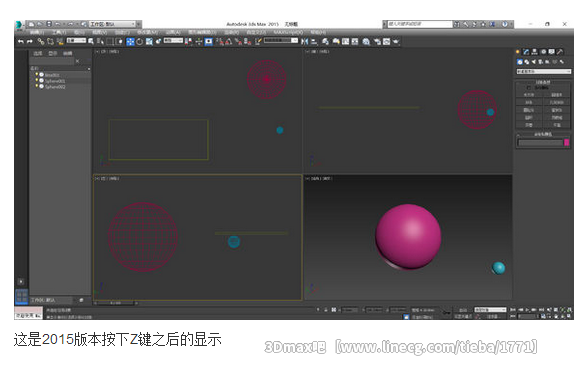Image resolution: width=577 pixels, height=366 pixels.
Task: Click the time slider bar below viewports
Action: 116,303
